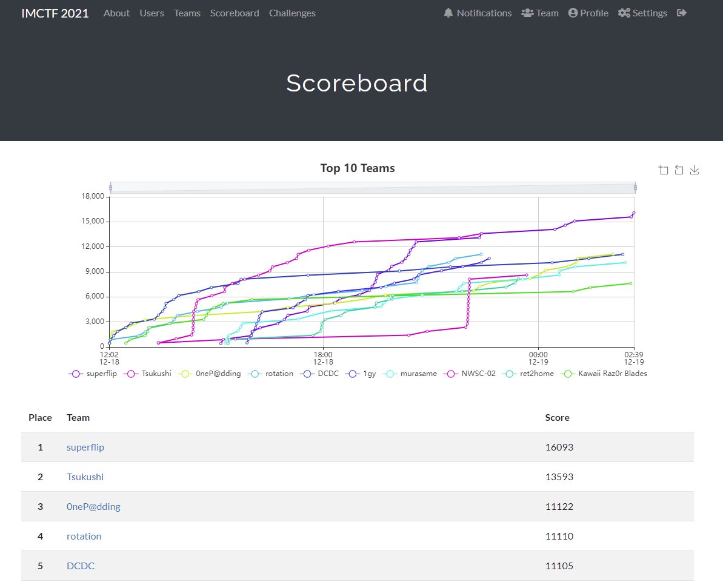723x588 pixels.
Task: Go to the About page
Action: click(116, 13)
